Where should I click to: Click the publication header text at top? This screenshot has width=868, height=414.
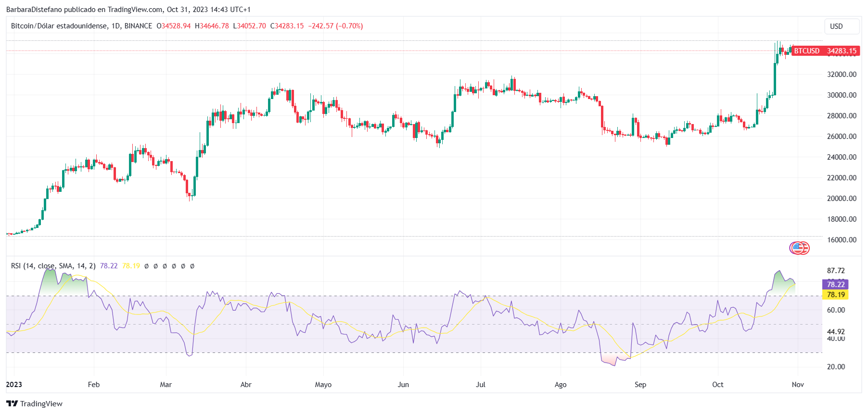click(x=128, y=10)
